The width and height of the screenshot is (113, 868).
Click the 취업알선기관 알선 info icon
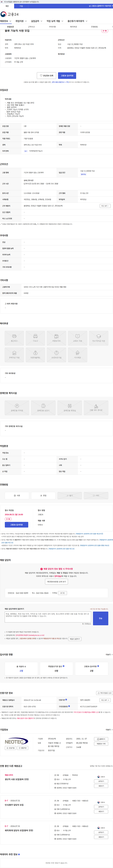(x=64, y=666)
